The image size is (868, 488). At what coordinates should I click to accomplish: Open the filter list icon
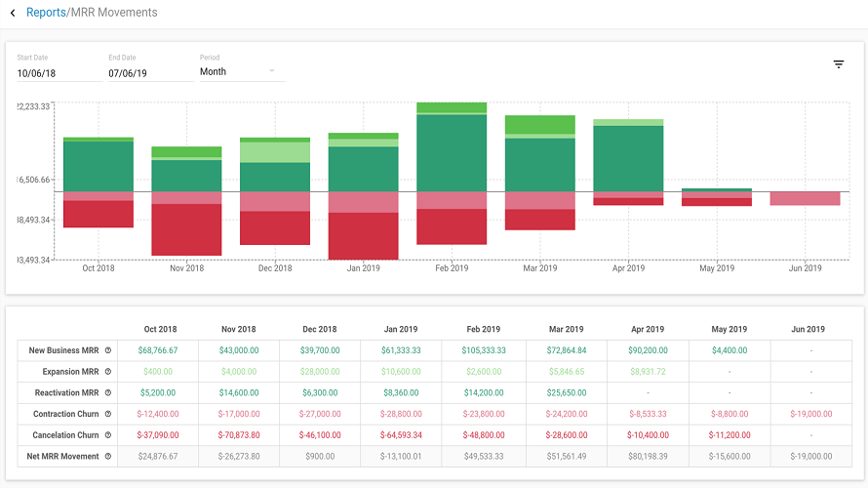click(x=839, y=64)
